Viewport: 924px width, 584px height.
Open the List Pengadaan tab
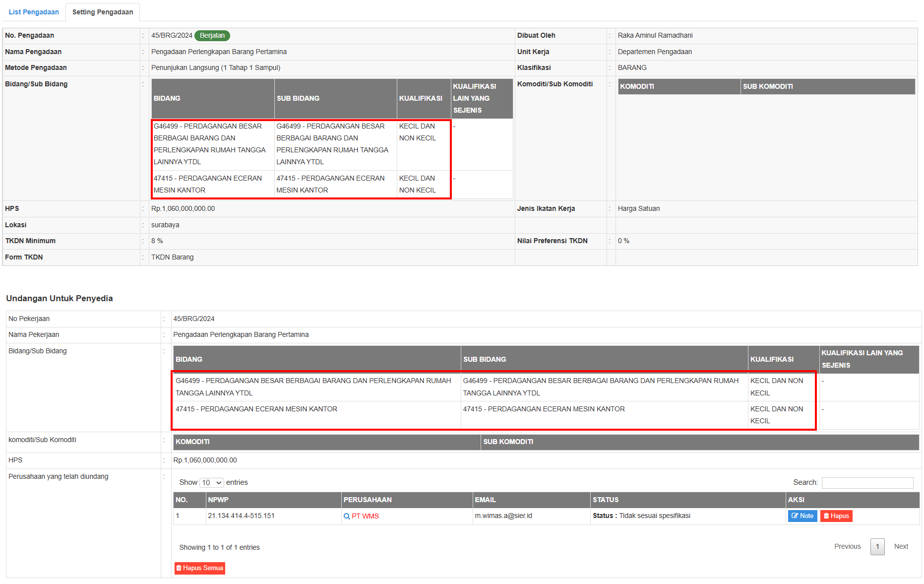(34, 12)
